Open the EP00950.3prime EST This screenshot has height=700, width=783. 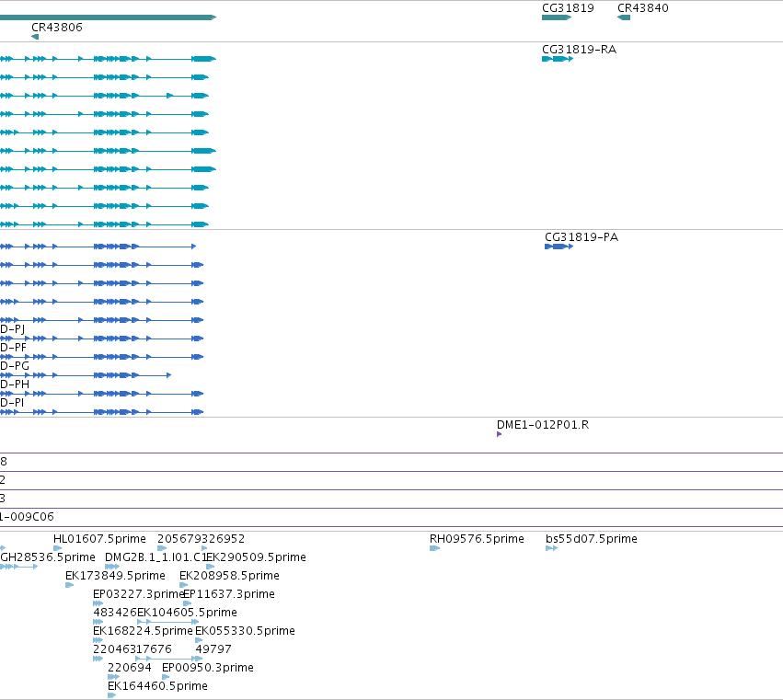(x=166, y=678)
